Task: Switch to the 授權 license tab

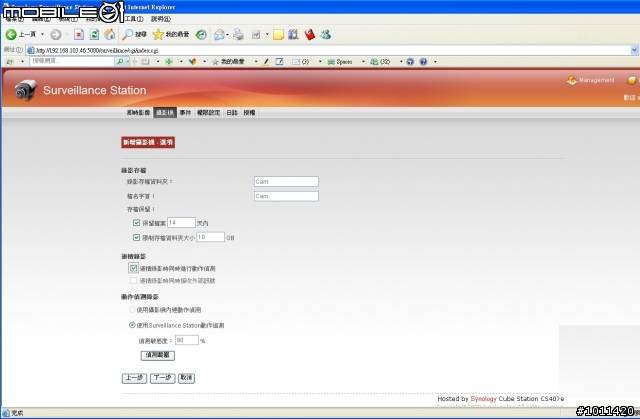Action: (x=249, y=113)
